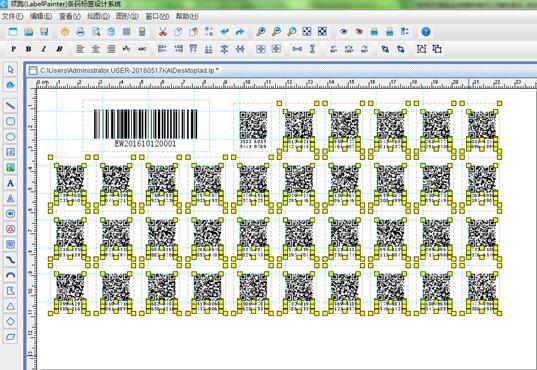Open the blue help question mark
The width and height of the screenshot is (537, 370).
coord(426,32)
